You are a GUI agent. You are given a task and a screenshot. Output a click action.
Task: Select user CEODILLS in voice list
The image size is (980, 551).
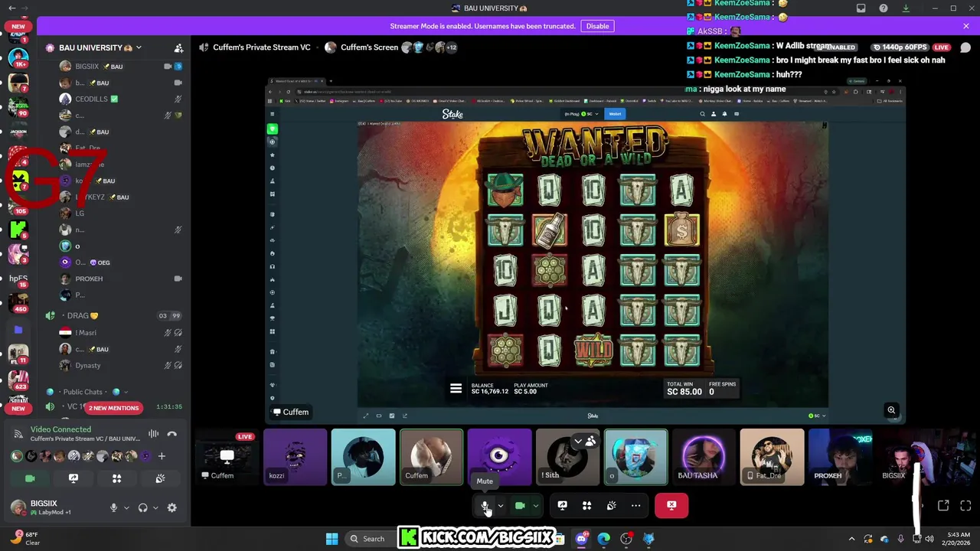(115, 99)
